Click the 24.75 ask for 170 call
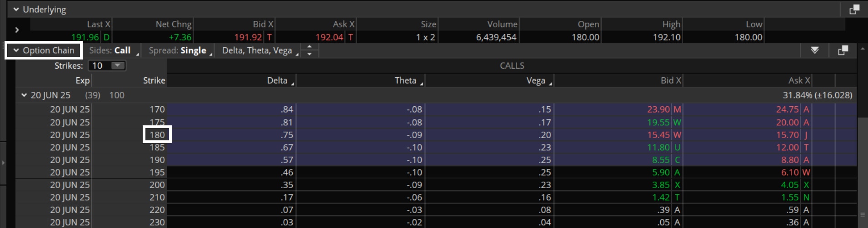This screenshot has width=868, height=228. pos(788,109)
